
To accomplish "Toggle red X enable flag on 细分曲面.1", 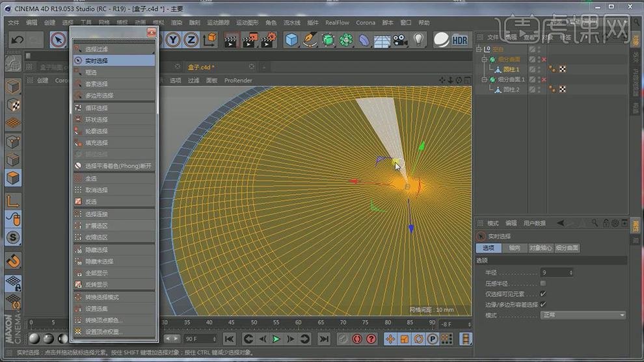I will click(x=544, y=79).
